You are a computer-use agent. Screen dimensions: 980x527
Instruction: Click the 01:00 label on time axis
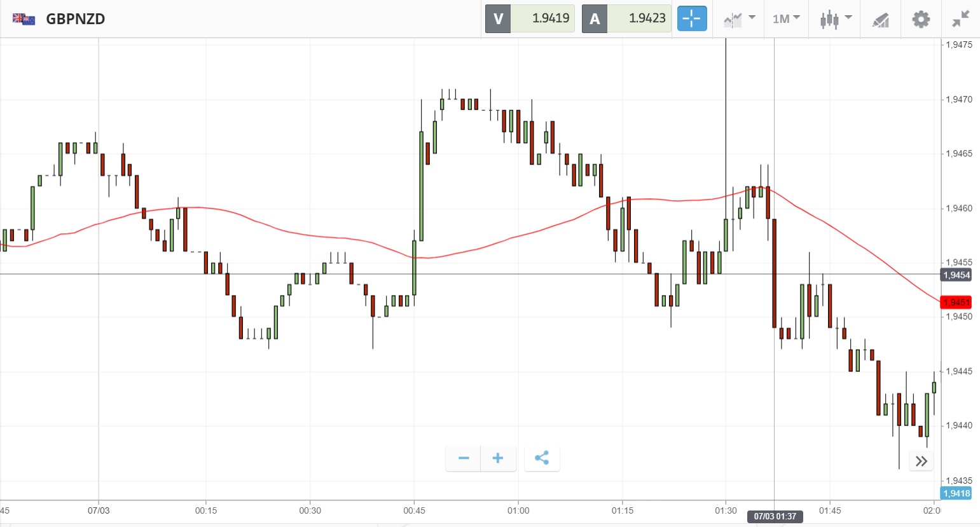coord(518,510)
